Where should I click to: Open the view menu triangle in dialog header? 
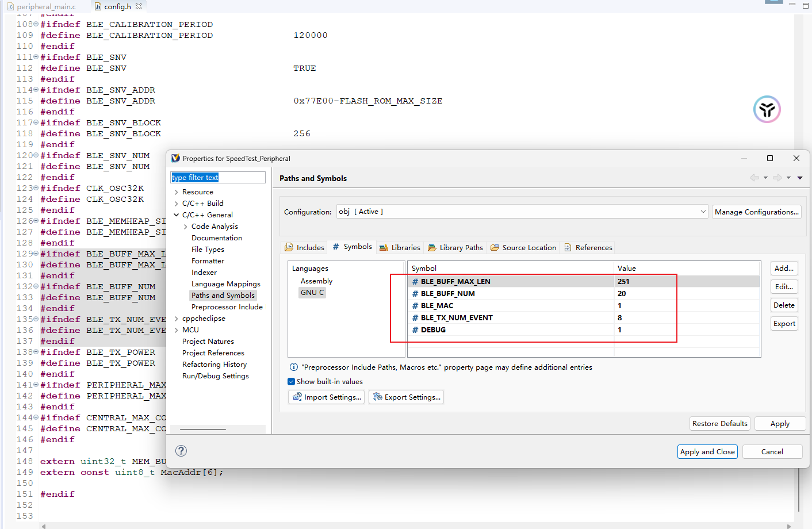(800, 178)
